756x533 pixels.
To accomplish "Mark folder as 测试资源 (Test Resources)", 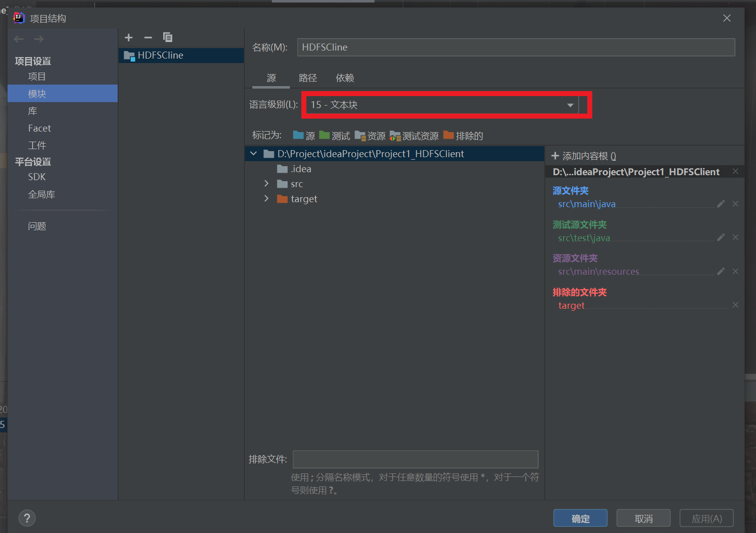I will pyautogui.click(x=414, y=136).
